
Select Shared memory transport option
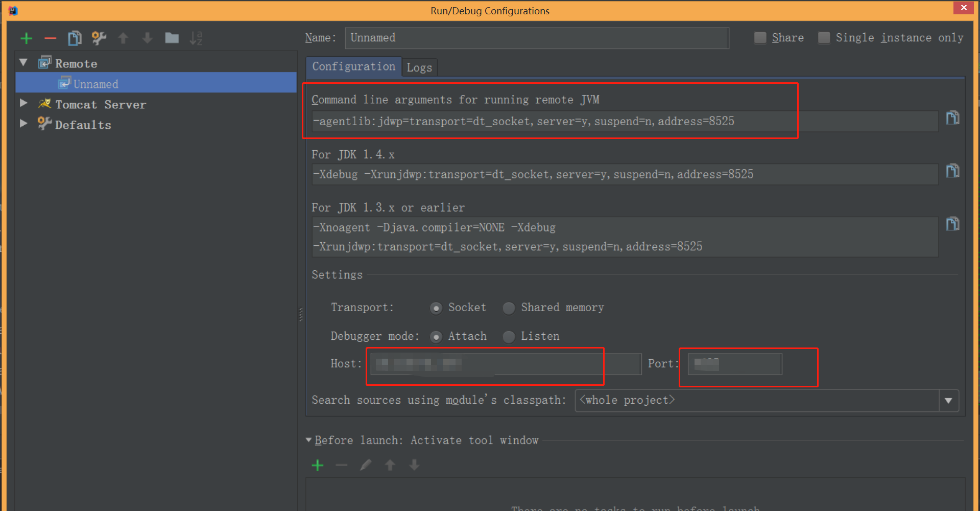coord(509,308)
